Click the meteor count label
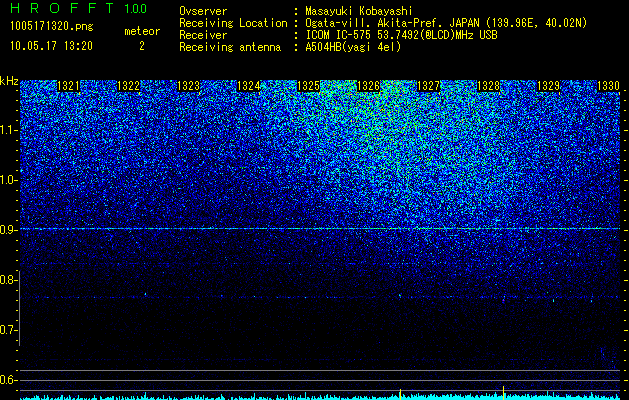Screen dimensions: 629x400 click(142, 31)
